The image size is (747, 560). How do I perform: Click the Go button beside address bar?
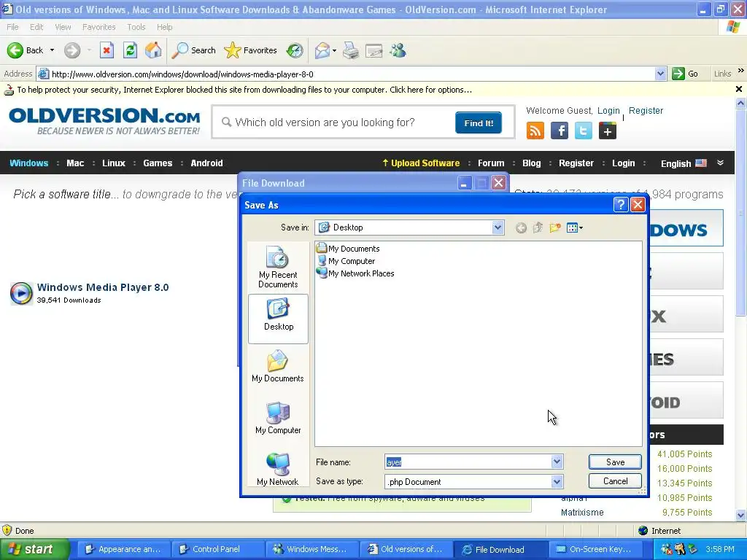coord(685,74)
